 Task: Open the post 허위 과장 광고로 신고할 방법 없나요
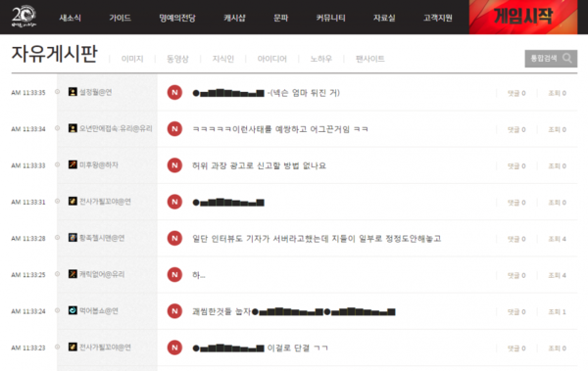pos(259,165)
